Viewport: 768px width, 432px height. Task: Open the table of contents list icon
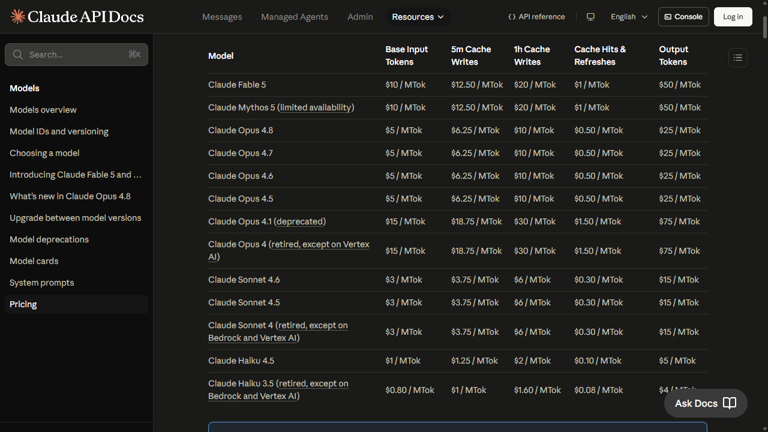point(738,58)
